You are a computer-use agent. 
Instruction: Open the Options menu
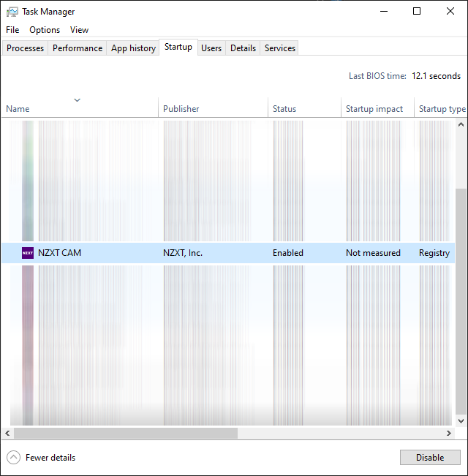pos(45,30)
